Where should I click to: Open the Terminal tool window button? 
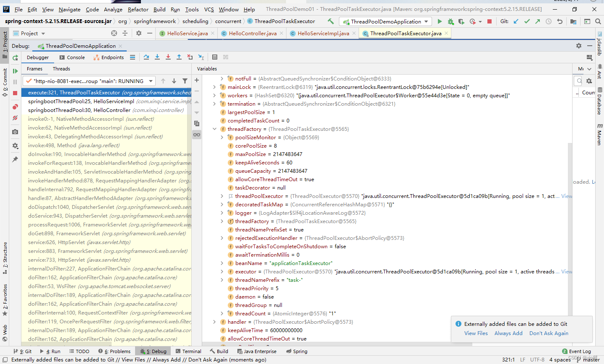188,351
